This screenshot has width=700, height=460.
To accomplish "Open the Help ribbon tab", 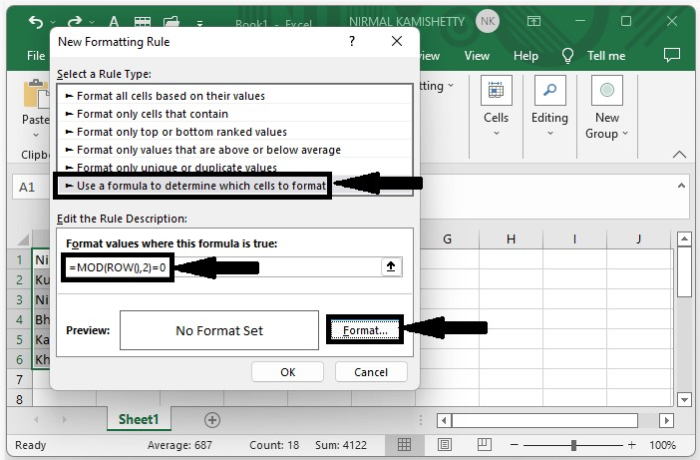I will (x=525, y=56).
